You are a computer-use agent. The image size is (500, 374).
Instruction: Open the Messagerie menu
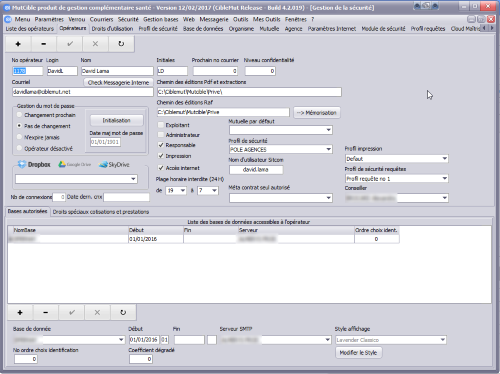coord(214,19)
